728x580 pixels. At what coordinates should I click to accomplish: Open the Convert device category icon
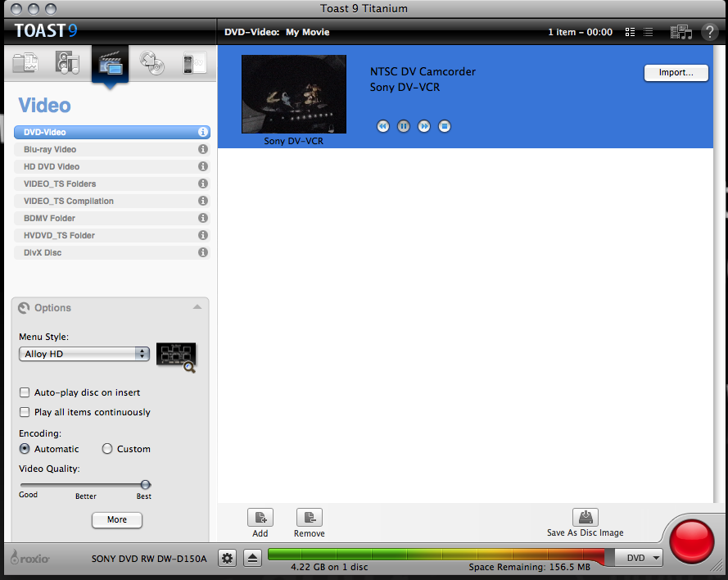point(194,63)
